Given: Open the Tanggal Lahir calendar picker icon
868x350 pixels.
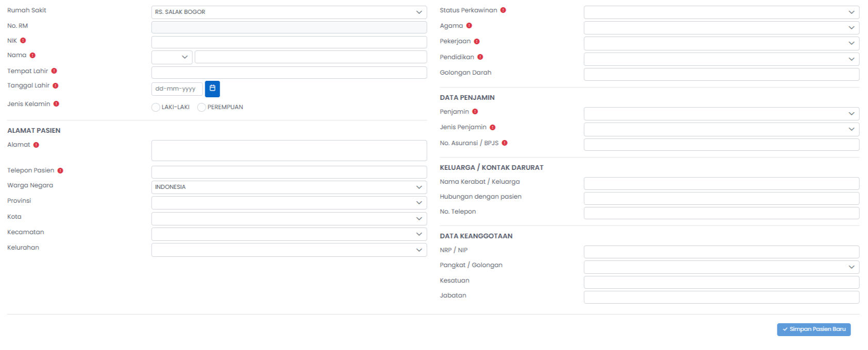Looking at the screenshot, I should coord(212,89).
